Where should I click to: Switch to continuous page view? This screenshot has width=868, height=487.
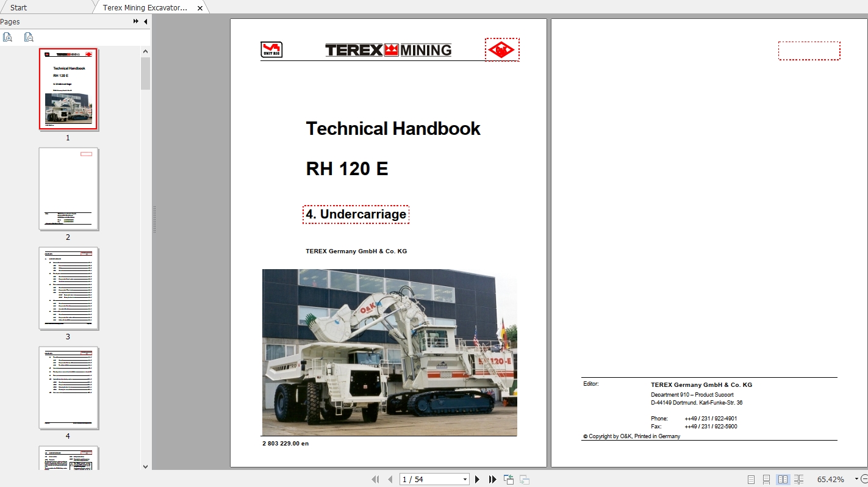[x=767, y=480]
